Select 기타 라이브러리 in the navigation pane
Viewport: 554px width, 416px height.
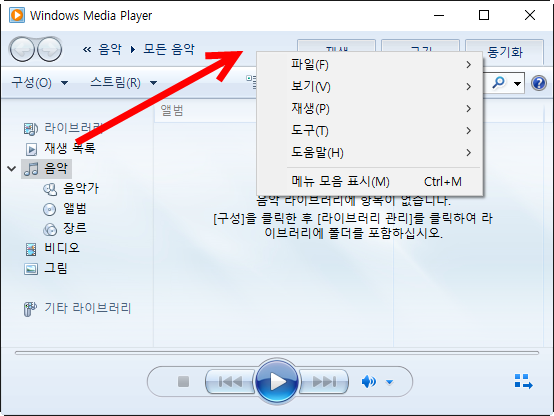coord(88,308)
